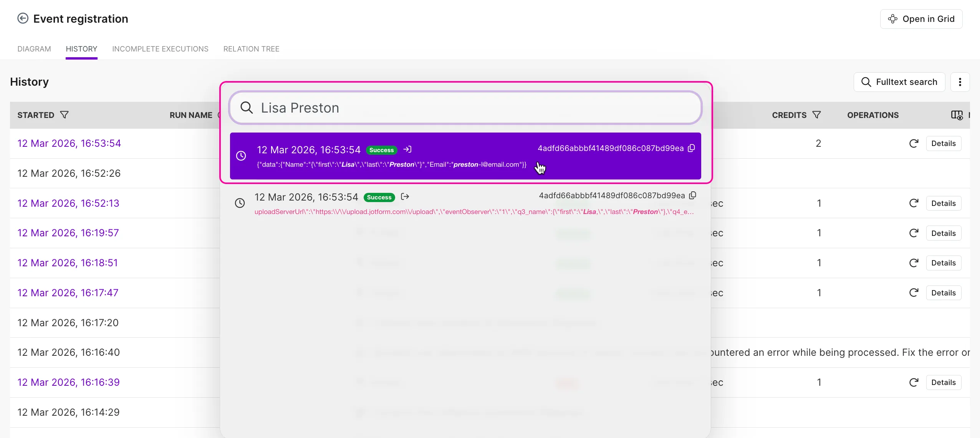Open execution started at 16:16:39
The image size is (980, 438).
point(69,382)
